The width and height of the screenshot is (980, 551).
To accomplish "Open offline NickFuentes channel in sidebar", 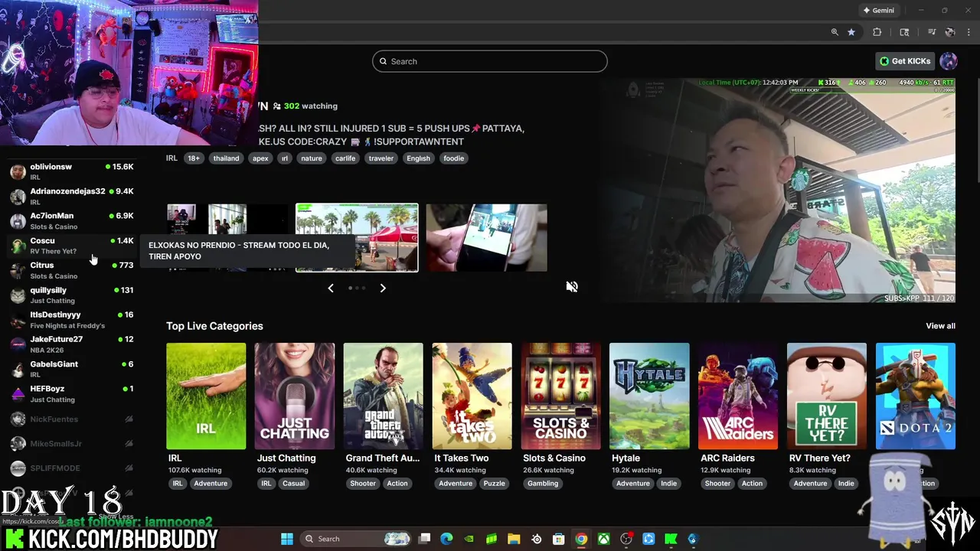I will [x=71, y=419].
